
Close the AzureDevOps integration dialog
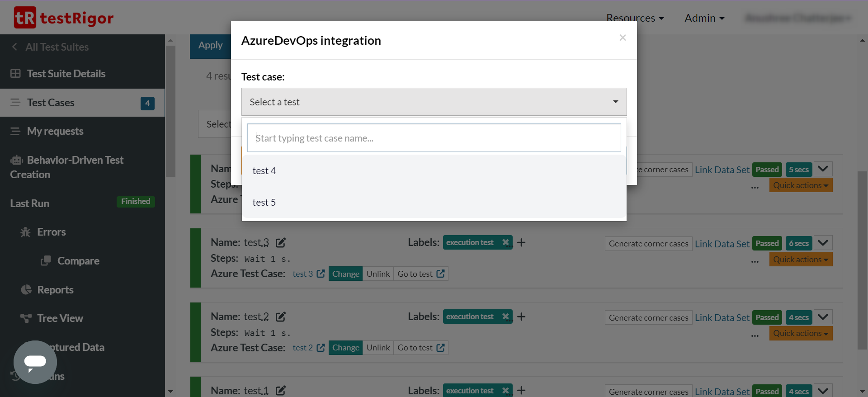[x=623, y=38]
